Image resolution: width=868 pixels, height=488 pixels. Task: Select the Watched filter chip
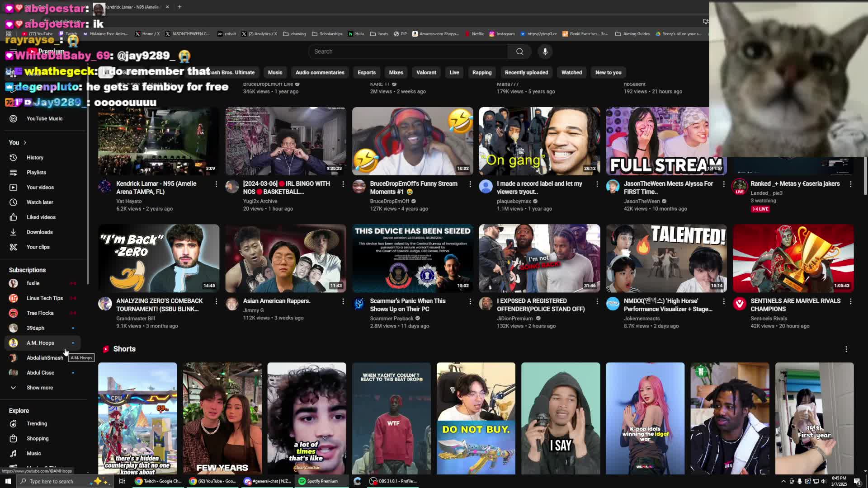click(571, 72)
